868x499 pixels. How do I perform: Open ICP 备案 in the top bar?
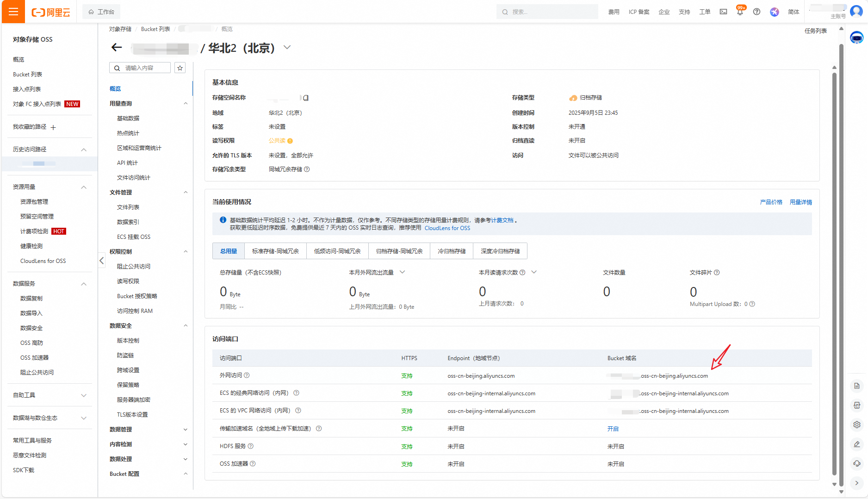point(639,12)
